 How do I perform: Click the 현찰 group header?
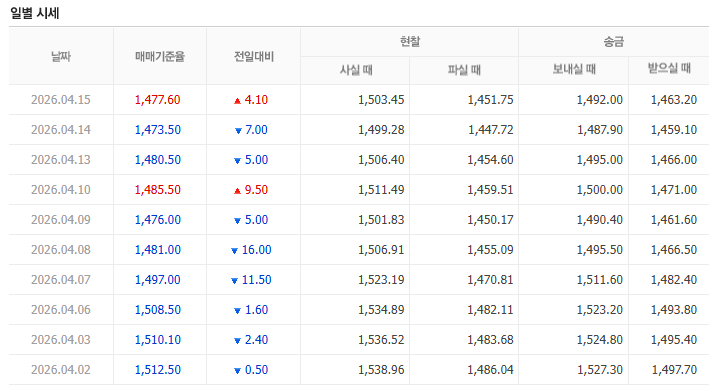[x=409, y=42]
